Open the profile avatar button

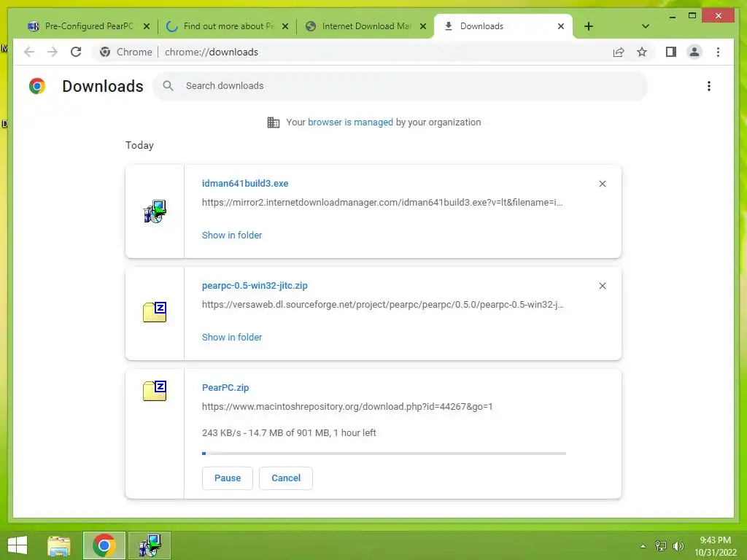point(694,52)
